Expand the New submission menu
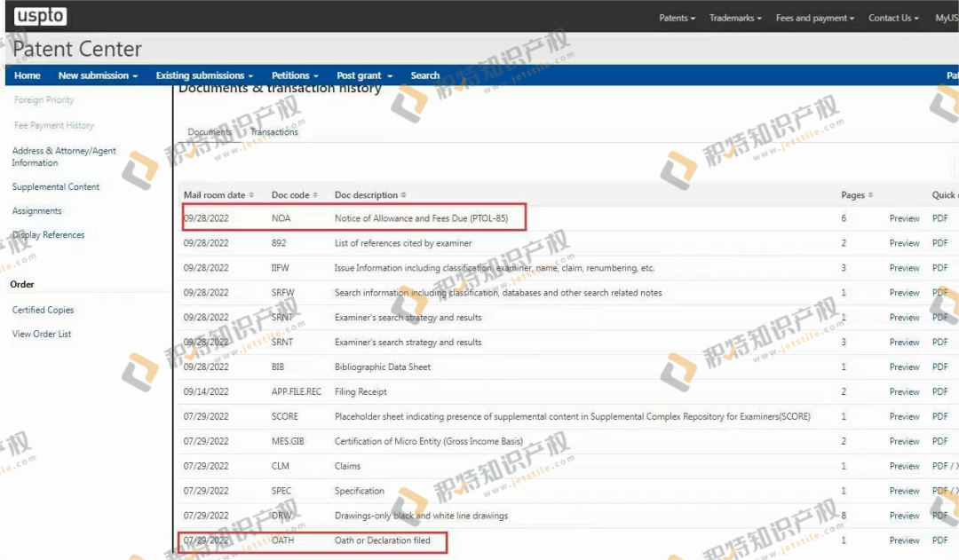The image size is (959, 560). 98,75
